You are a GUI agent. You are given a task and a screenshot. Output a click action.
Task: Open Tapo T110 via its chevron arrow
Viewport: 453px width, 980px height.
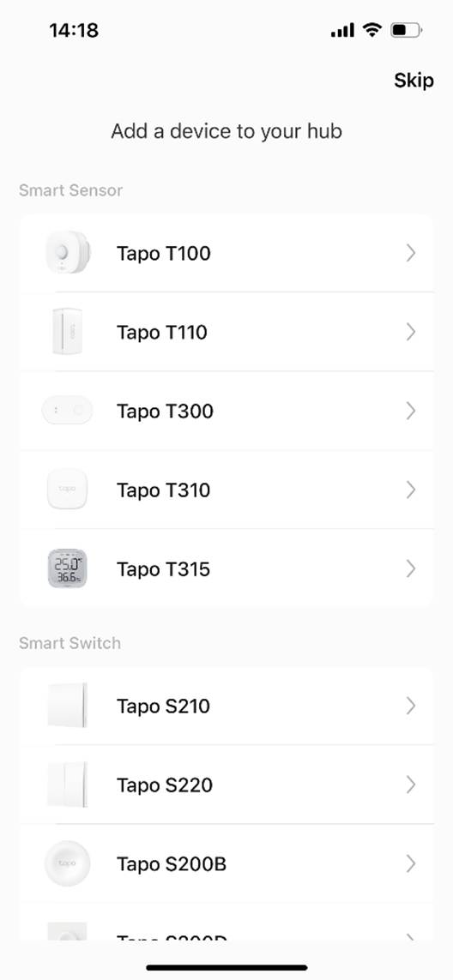[x=411, y=332]
